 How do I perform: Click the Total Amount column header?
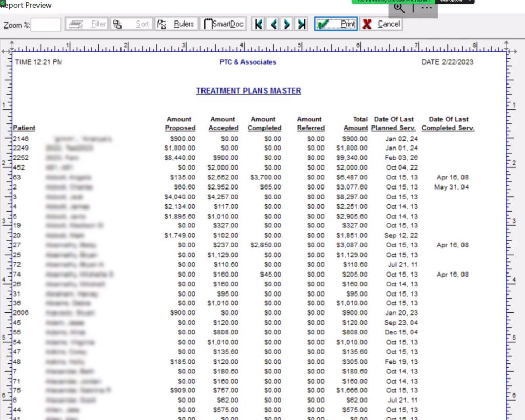pos(356,123)
